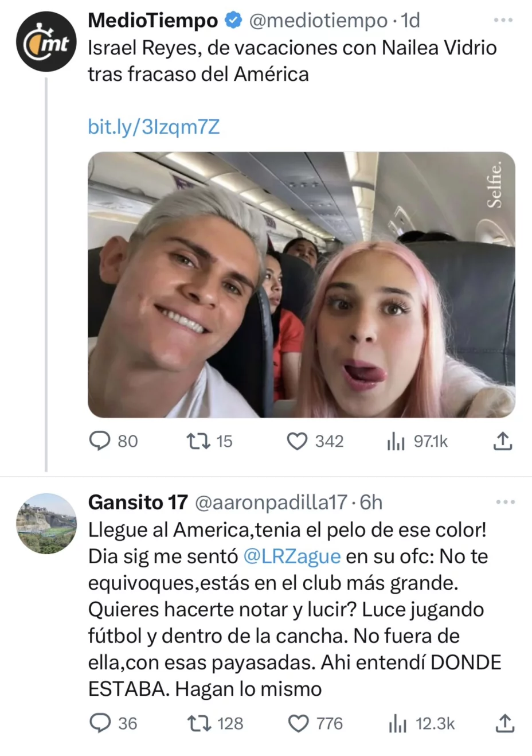Click the @mediotiempo handle
Image resolution: width=532 pixels, height=756 pixels.
pos(320,19)
